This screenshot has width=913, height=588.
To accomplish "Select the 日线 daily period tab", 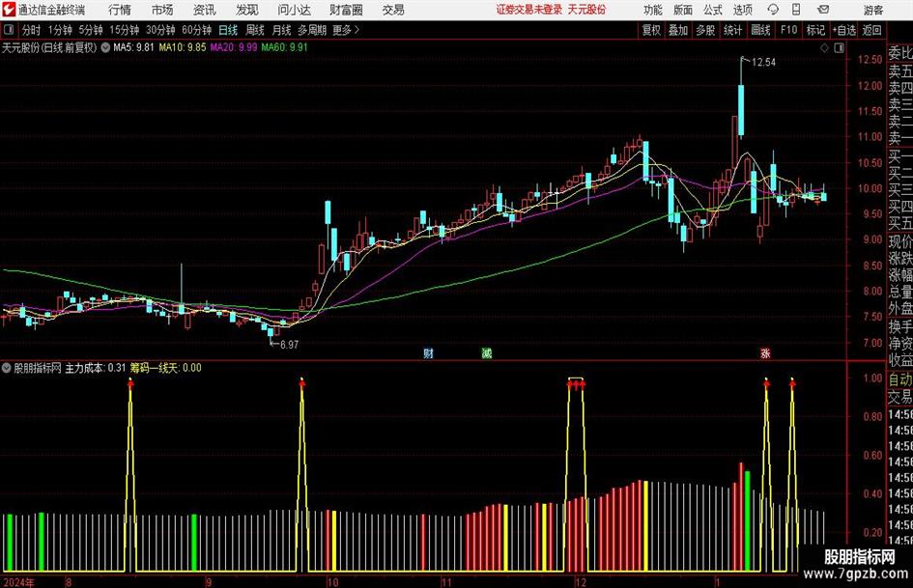I will point(228,30).
